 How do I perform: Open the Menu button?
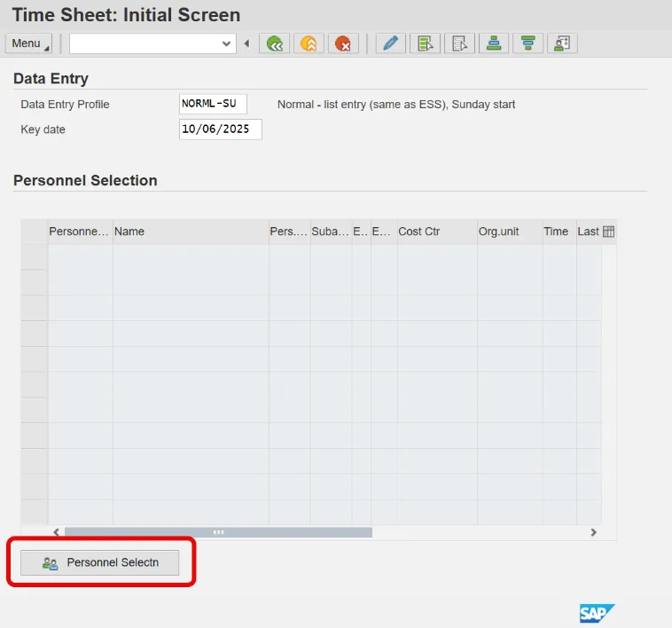(28, 43)
